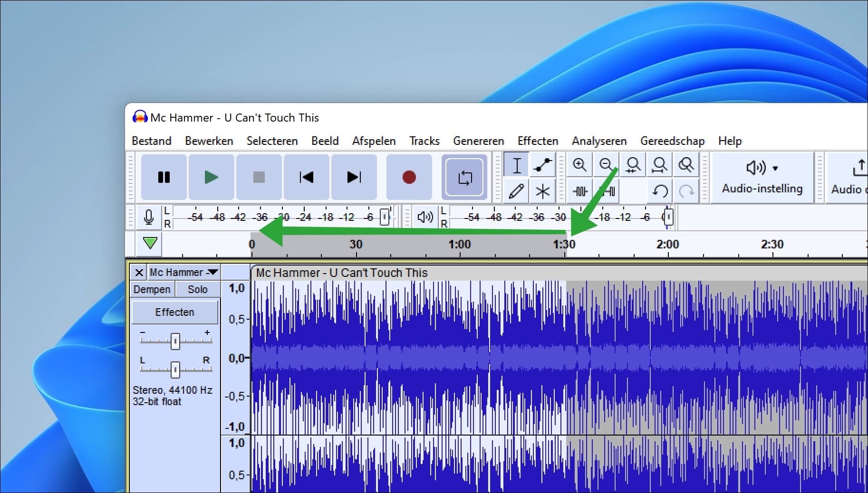Zoom out with the magnifier minus icon
Screen dimensions: 868x493
[606, 165]
